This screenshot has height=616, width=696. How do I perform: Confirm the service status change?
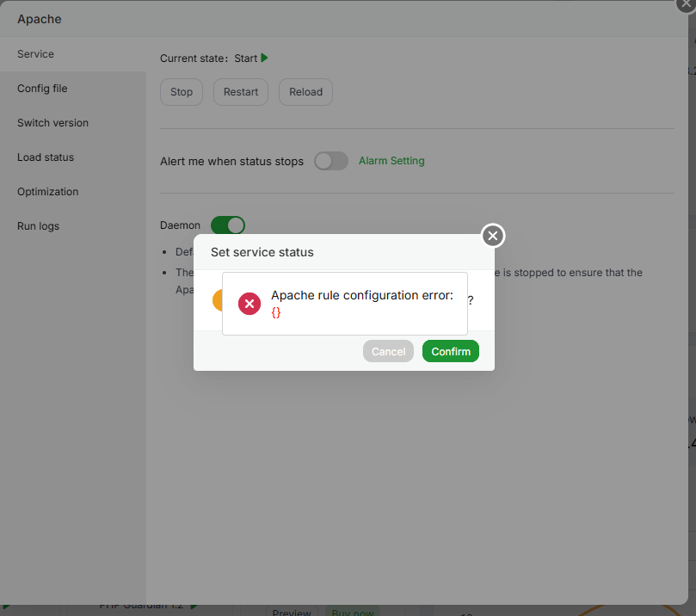[451, 351]
